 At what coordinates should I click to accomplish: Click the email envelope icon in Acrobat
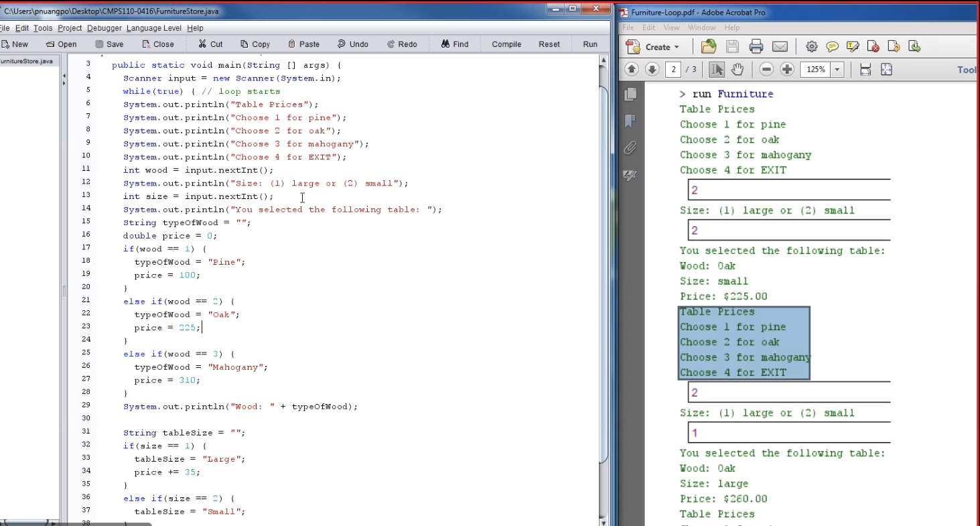[x=780, y=47]
